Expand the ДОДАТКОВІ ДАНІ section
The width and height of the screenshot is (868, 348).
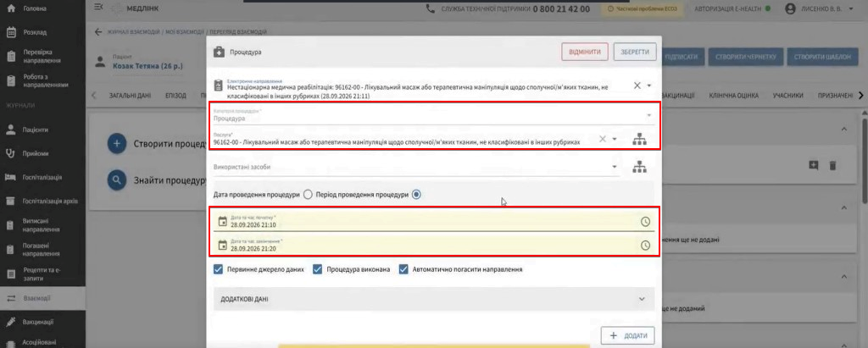tap(434, 299)
